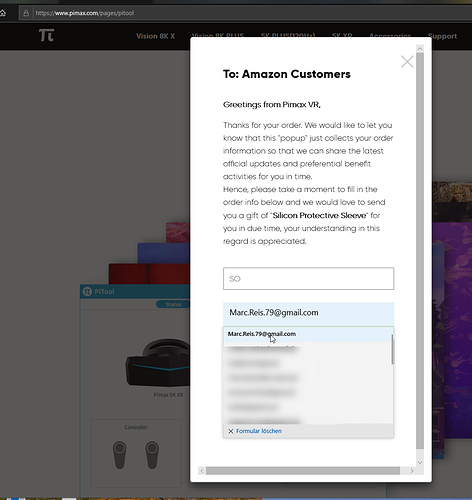472x500 pixels.
Task: Click the lock icon in address bar
Action: (x=26, y=13)
